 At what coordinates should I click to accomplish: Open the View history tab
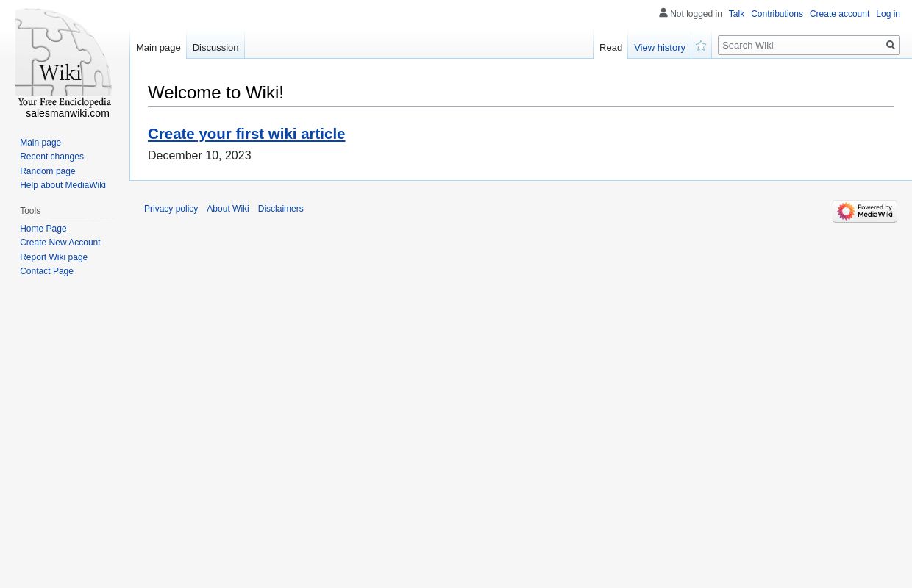[660, 47]
